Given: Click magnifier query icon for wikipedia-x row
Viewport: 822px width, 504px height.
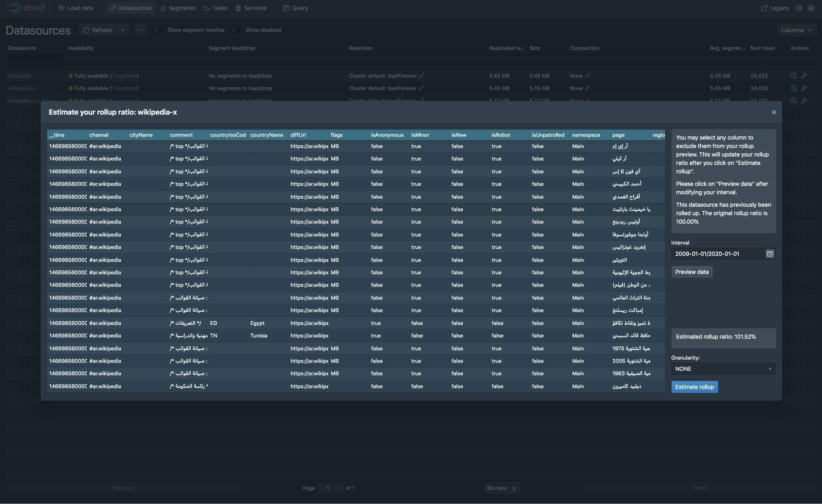Looking at the screenshot, I should click(793, 88).
